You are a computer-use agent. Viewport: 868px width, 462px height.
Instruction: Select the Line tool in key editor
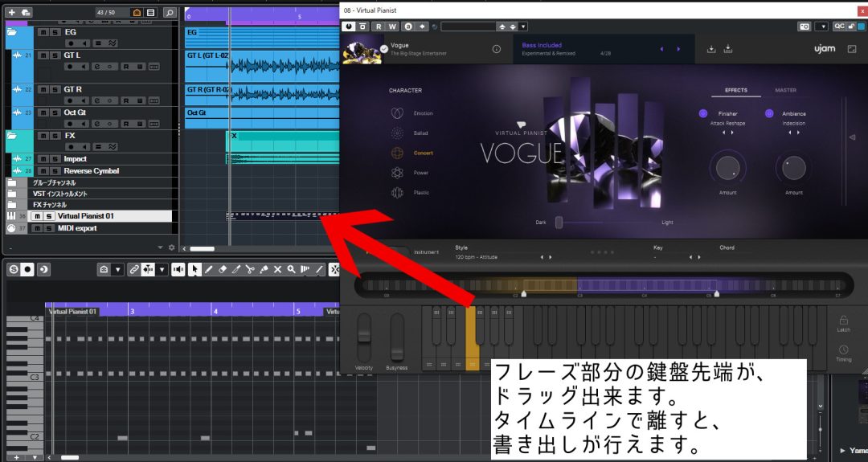(319, 269)
